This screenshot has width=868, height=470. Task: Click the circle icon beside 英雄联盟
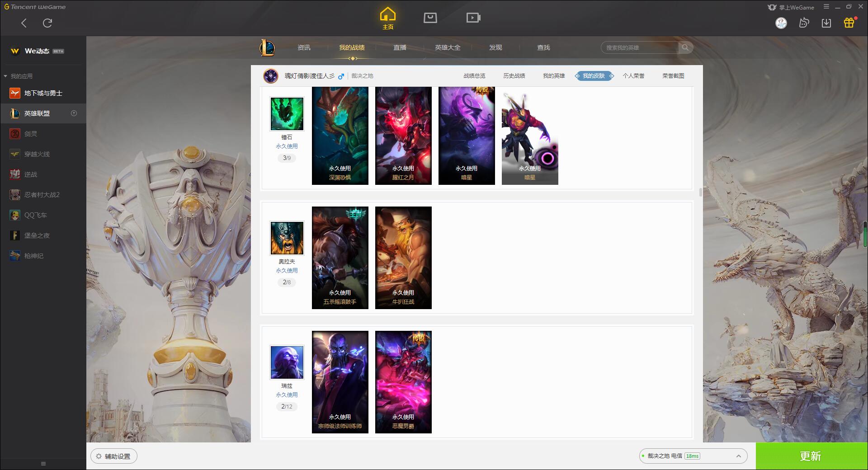coord(74,113)
